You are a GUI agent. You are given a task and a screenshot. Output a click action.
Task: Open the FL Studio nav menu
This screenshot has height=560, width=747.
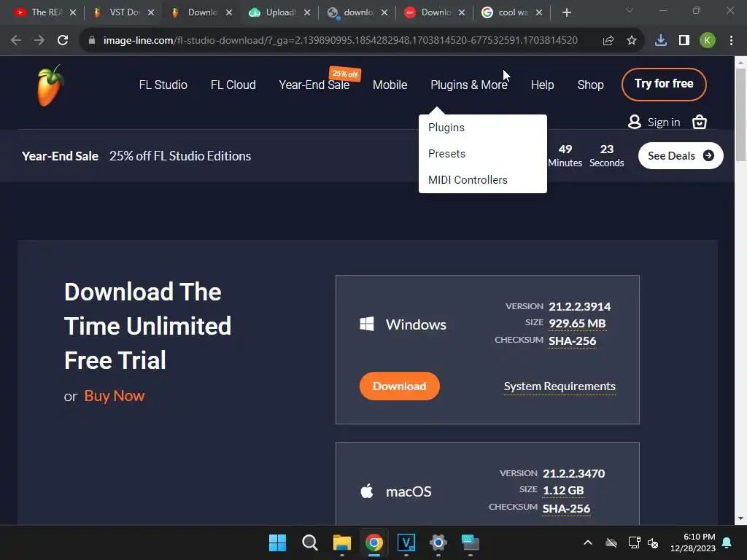(163, 85)
